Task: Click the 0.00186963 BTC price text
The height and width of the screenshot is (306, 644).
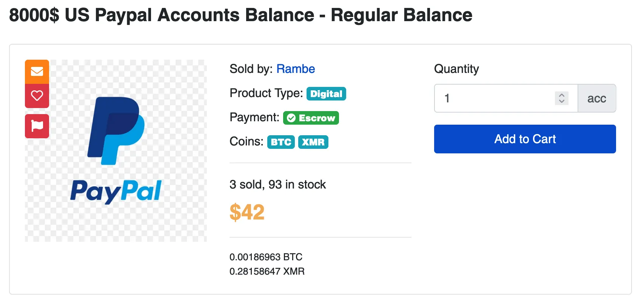Action: [266, 257]
